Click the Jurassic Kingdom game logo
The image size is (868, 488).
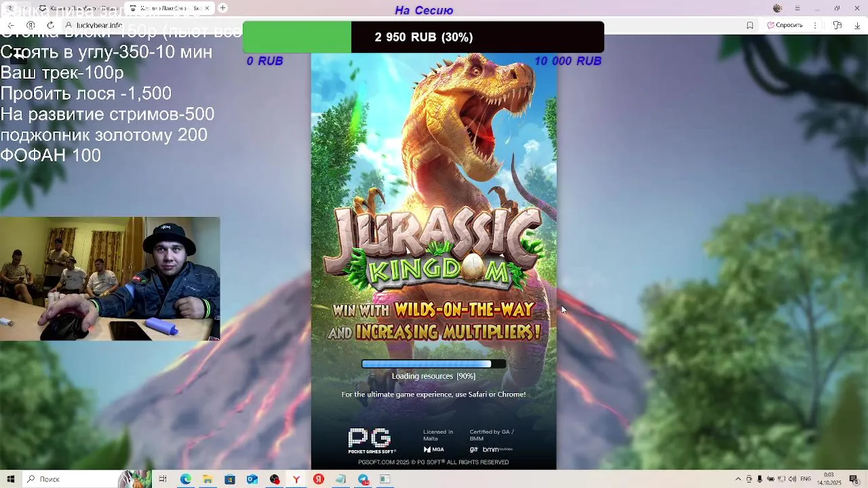434,247
